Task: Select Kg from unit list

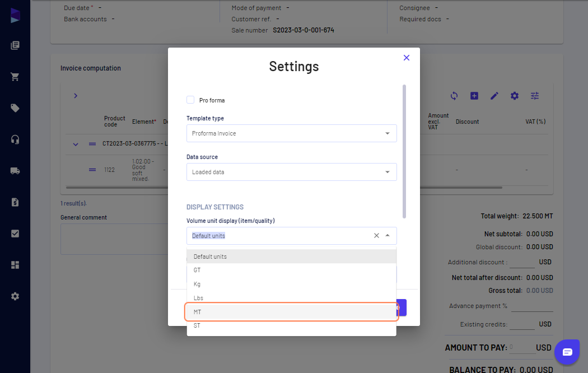Action: coord(291,284)
